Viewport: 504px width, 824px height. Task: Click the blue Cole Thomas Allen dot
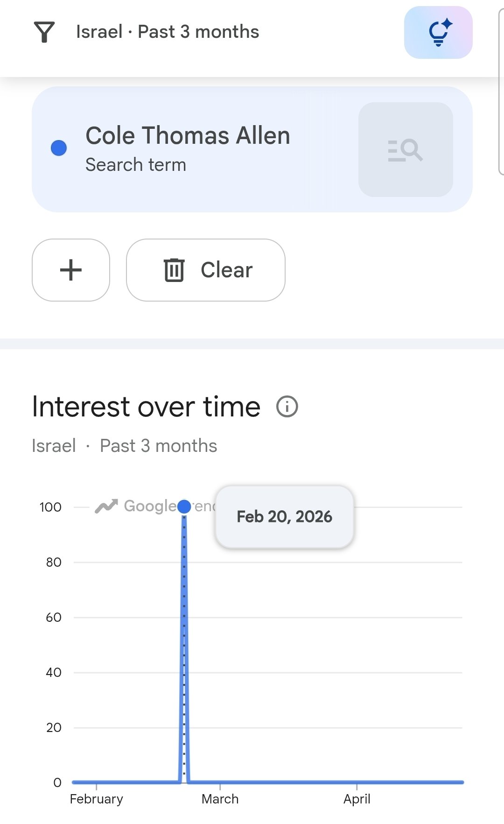(59, 148)
